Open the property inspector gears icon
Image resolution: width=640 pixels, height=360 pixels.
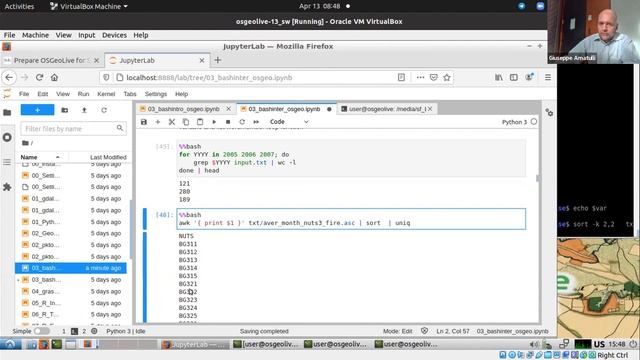tap(549, 112)
